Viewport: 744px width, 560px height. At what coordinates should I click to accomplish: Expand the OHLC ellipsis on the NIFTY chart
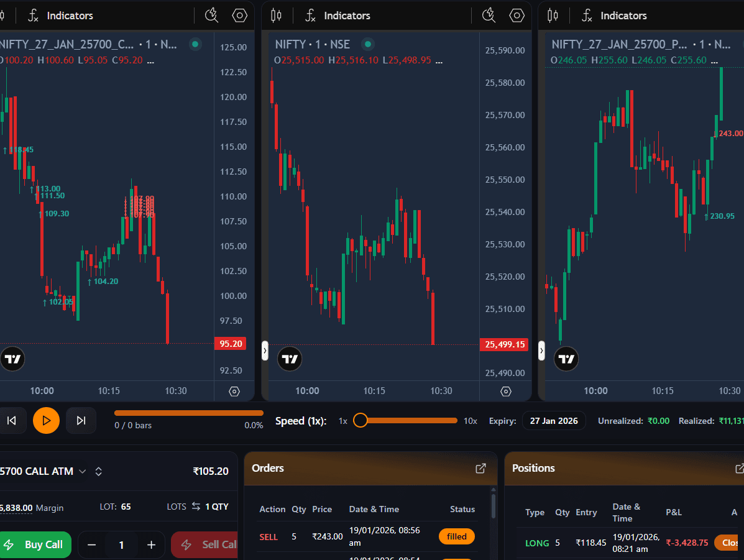pos(439,60)
